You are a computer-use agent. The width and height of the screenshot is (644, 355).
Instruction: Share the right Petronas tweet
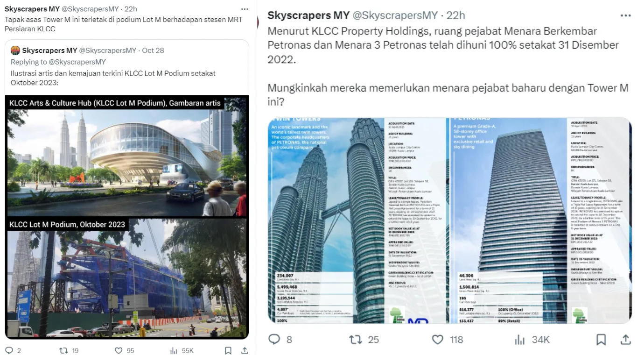coord(625,340)
